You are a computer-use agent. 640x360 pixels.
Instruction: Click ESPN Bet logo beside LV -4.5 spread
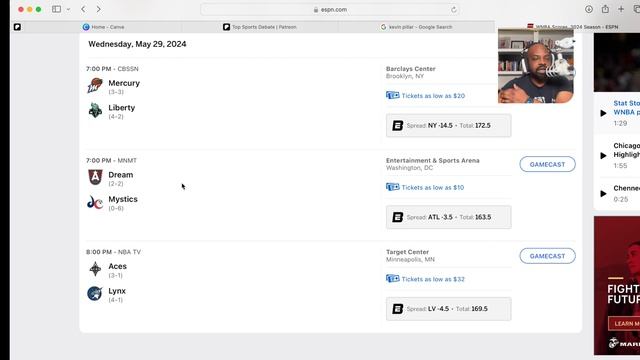pyautogui.click(x=398, y=309)
